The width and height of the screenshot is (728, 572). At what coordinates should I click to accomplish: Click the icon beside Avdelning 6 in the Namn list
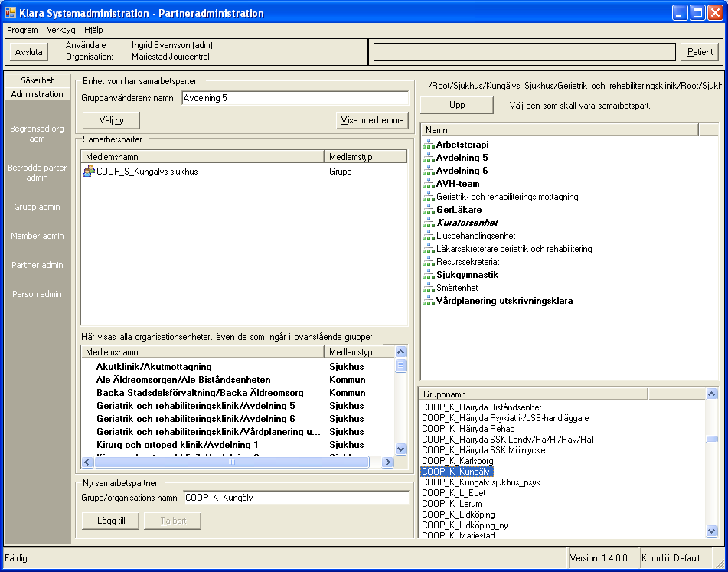pyautogui.click(x=428, y=171)
